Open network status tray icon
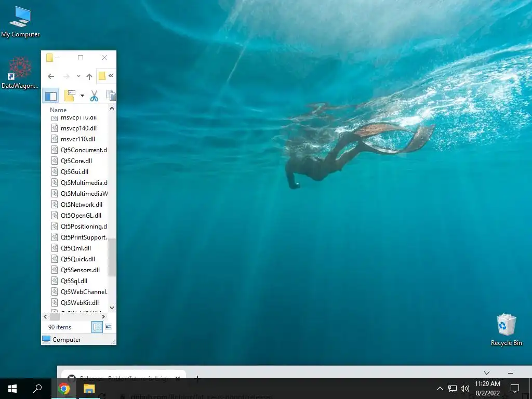The width and height of the screenshot is (532, 399). (x=453, y=389)
